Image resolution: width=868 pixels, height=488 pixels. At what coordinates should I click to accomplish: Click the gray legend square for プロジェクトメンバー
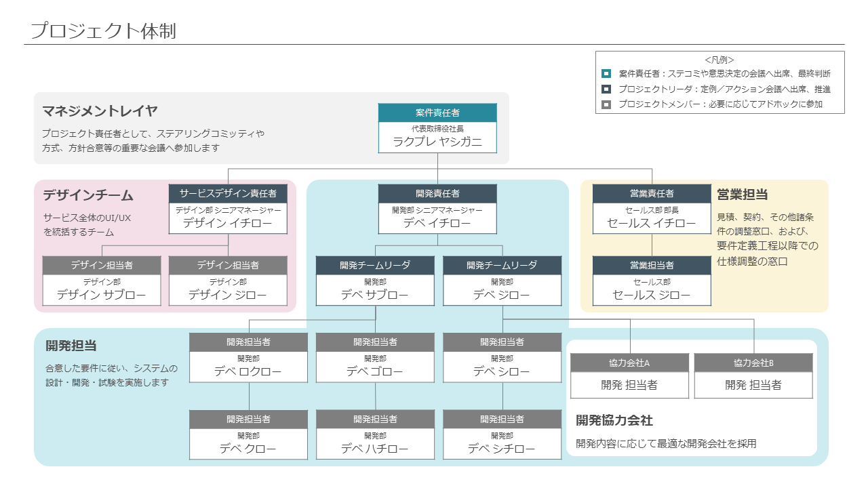606,104
